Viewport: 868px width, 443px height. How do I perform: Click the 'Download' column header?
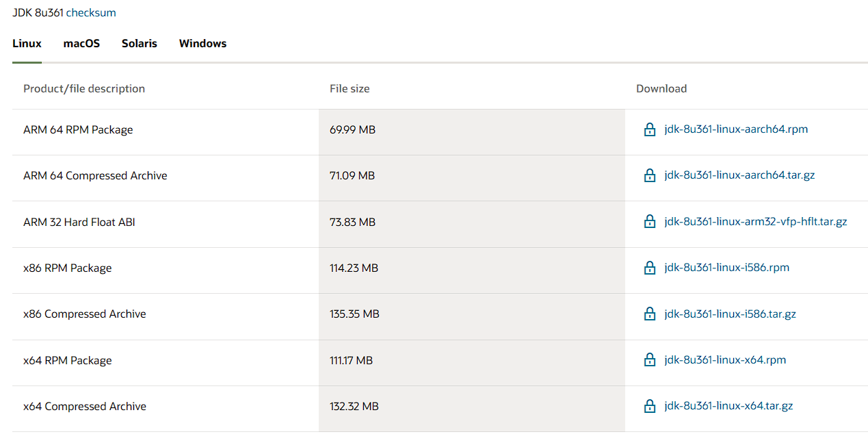pos(661,88)
